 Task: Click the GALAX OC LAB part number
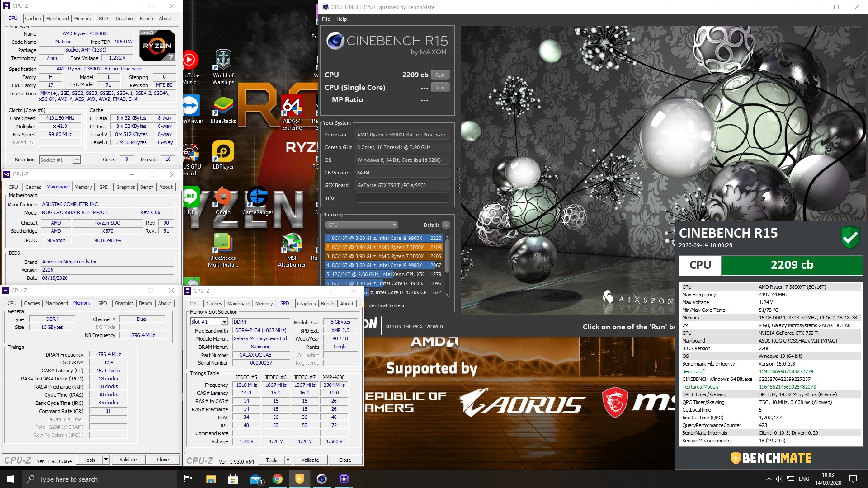(261, 355)
